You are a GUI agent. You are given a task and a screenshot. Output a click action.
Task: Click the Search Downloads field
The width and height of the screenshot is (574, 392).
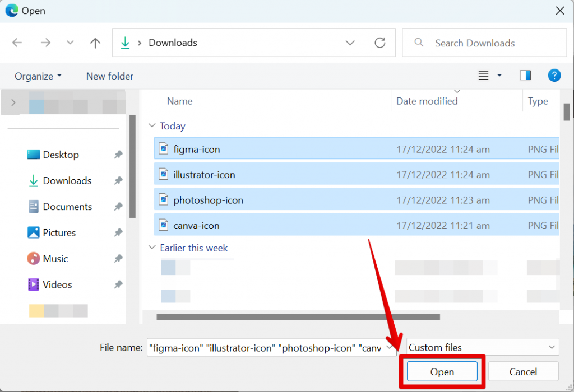[482, 43]
